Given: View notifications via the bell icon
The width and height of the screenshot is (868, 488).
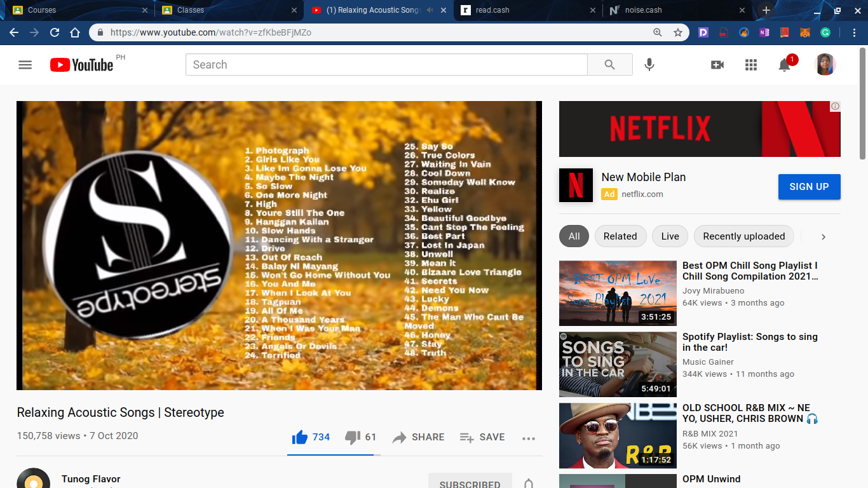Looking at the screenshot, I should [785, 65].
